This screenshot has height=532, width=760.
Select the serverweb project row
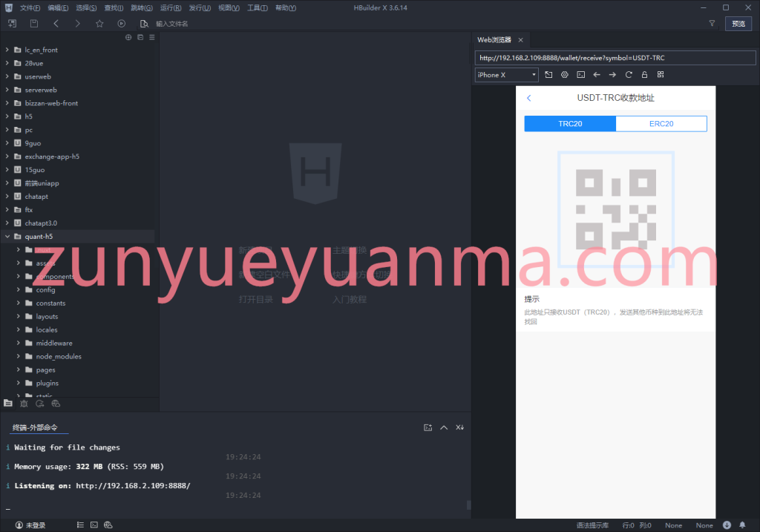tap(77, 90)
